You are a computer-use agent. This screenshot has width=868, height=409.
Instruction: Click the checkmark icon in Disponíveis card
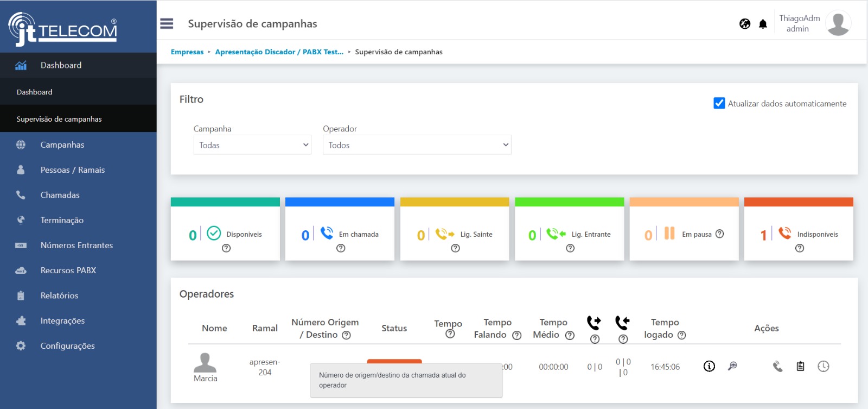214,233
